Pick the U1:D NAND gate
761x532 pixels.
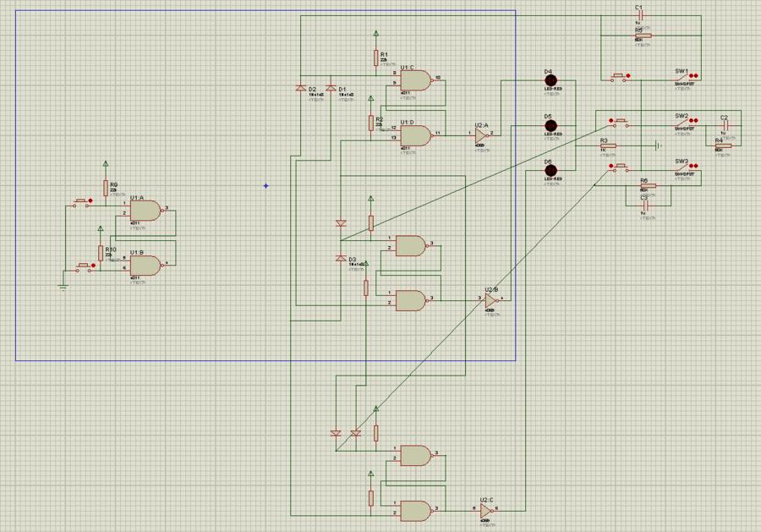[414, 134]
